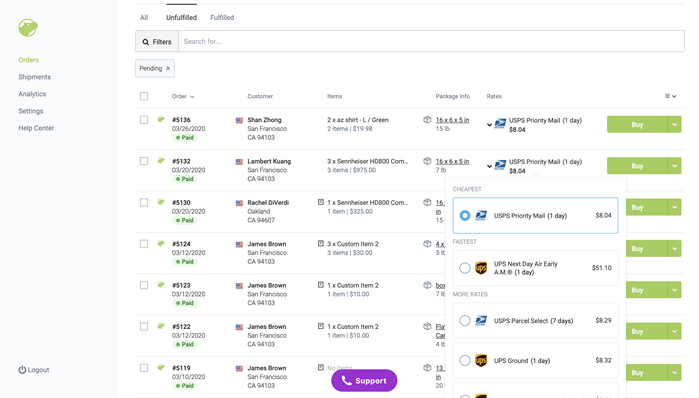
Task: Collapse rates chevron for order #5132
Action: pos(489,166)
